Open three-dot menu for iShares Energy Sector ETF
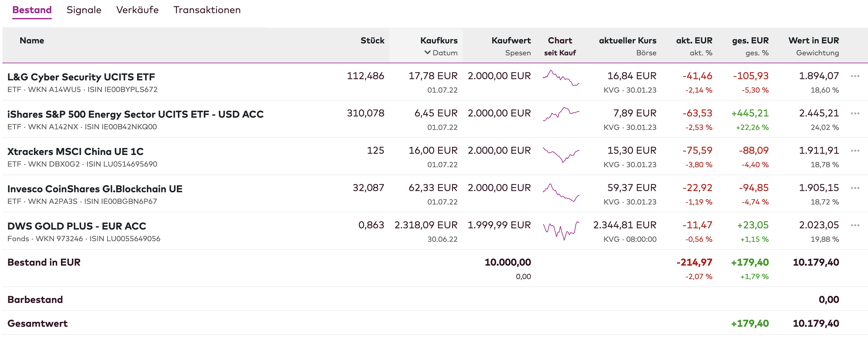 point(855,113)
